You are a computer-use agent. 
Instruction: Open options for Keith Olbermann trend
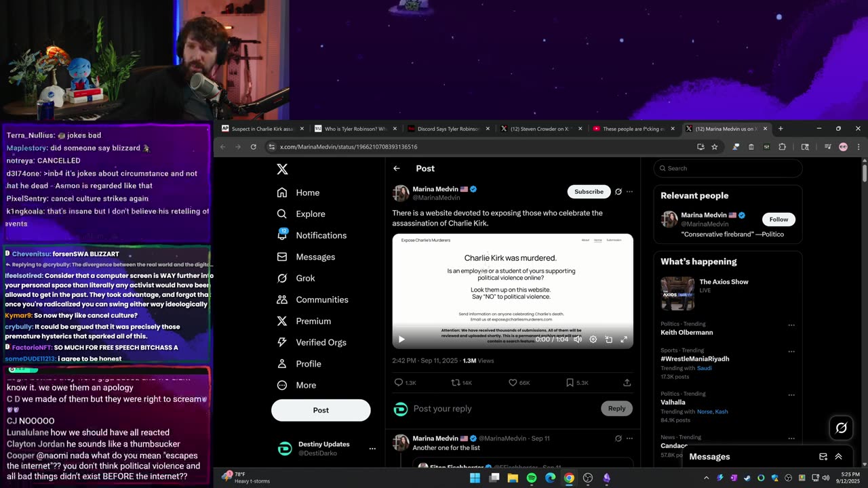click(x=791, y=325)
